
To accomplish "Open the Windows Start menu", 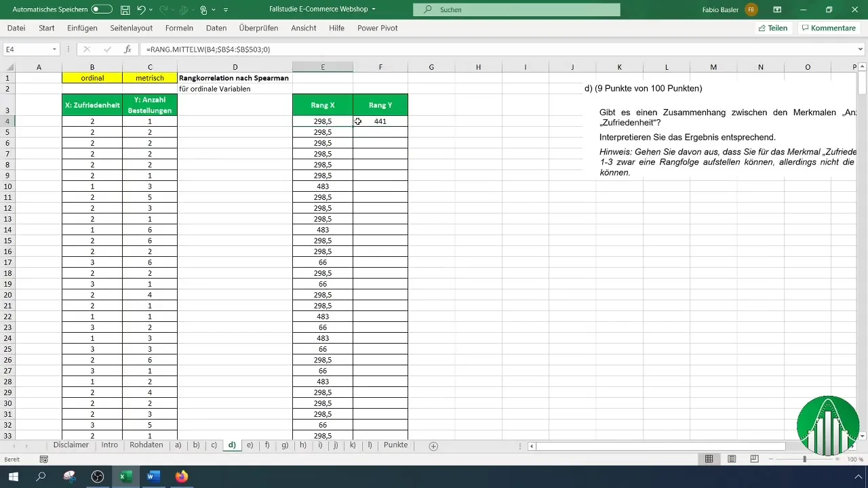I will 13,476.
